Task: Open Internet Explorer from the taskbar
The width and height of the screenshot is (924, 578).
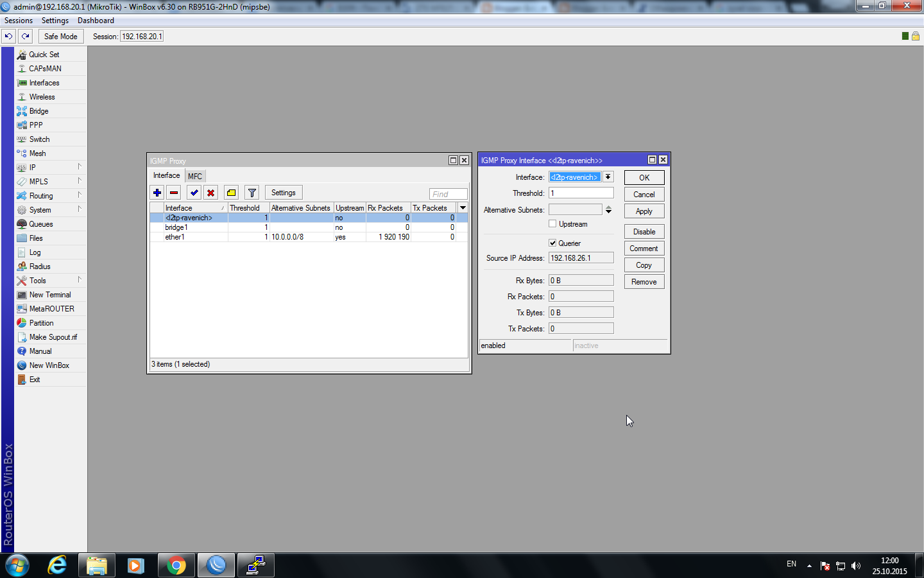Action: point(57,565)
